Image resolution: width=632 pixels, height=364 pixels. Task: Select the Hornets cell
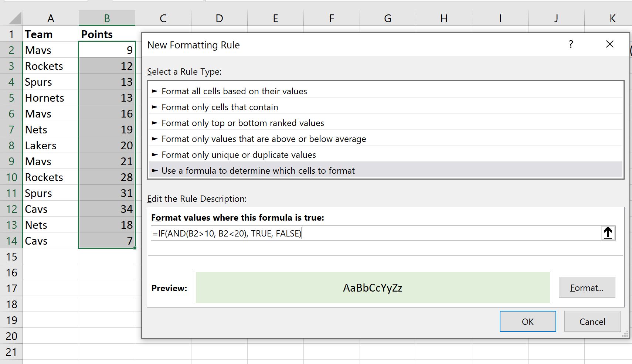[x=51, y=98]
